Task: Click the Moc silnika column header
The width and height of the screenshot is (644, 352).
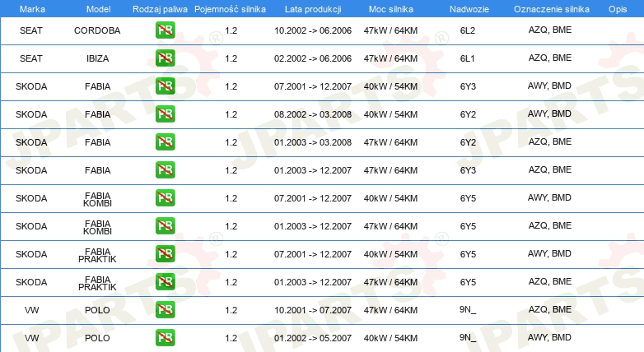Action: click(391, 9)
